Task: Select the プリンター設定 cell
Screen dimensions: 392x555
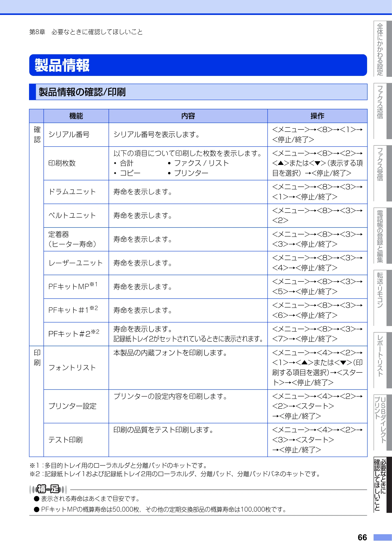Action: coord(76,406)
